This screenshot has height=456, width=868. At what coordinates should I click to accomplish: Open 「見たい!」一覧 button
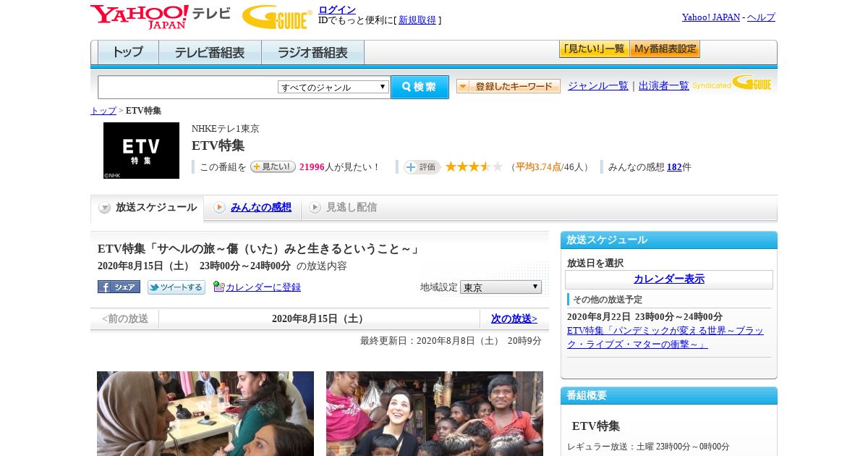point(594,49)
